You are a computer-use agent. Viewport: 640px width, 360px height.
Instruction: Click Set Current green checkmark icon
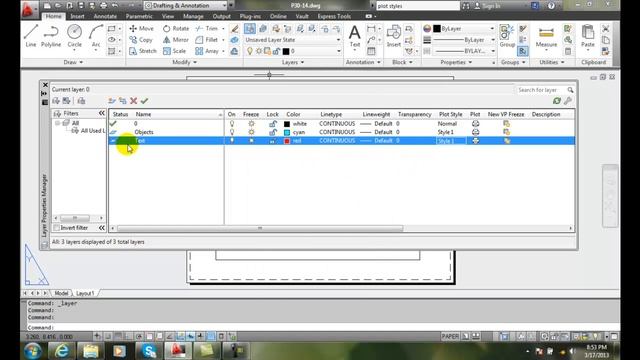click(x=144, y=101)
